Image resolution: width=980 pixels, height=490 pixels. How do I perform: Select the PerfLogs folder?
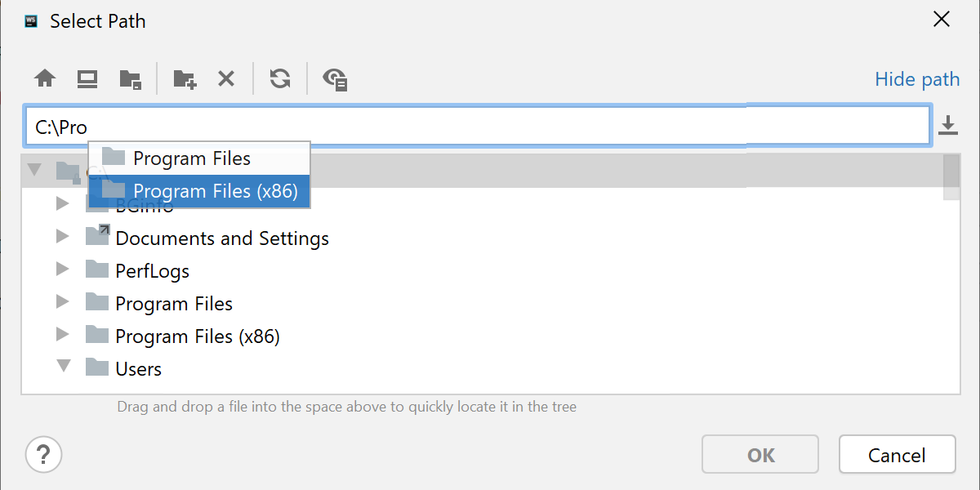(152, 271)
